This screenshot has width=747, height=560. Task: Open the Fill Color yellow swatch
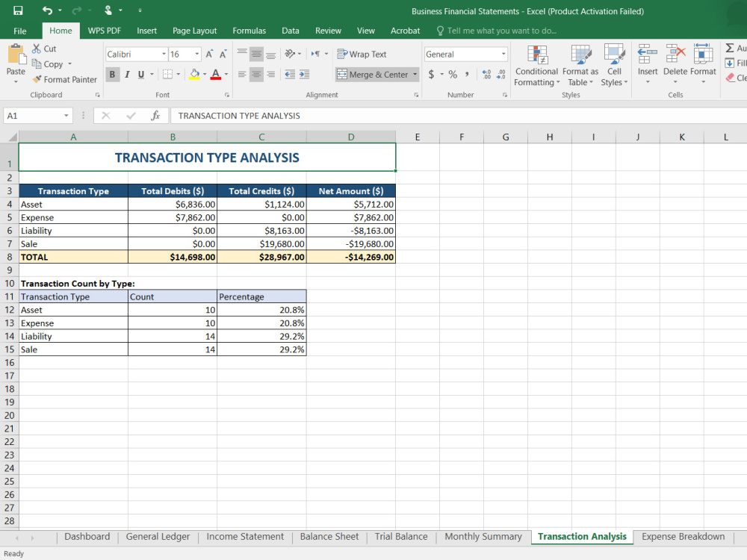click(194, 74)
